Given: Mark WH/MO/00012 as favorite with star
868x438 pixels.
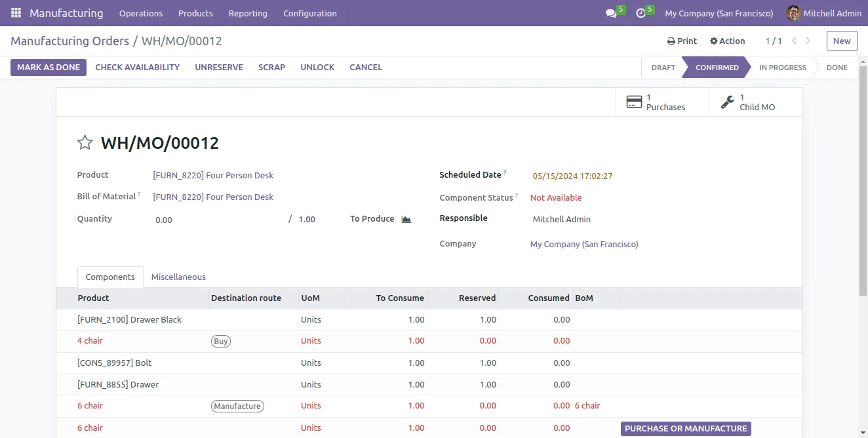Looking at the screenshot, I should pos(85,142).
